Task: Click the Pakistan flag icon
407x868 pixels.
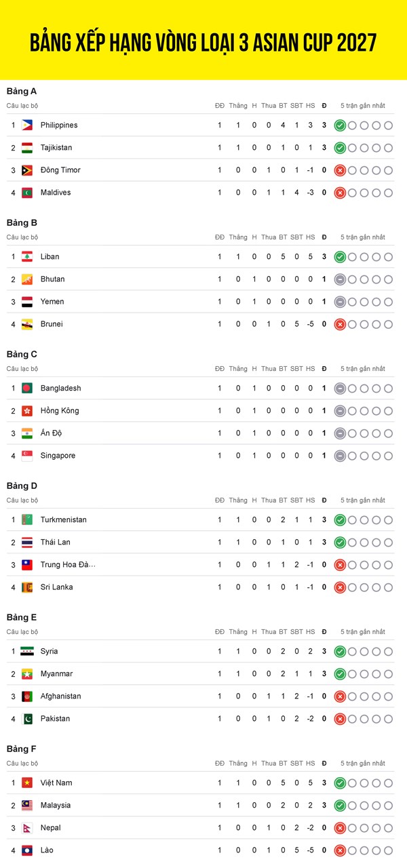Action: click(27, 718)
